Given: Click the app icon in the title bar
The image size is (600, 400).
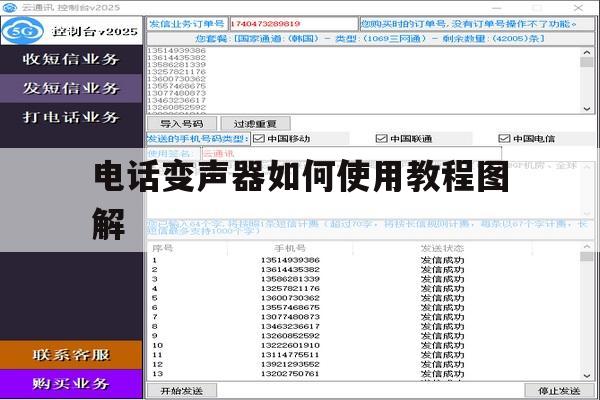Looking at the screenshot, I should [10, 7].
